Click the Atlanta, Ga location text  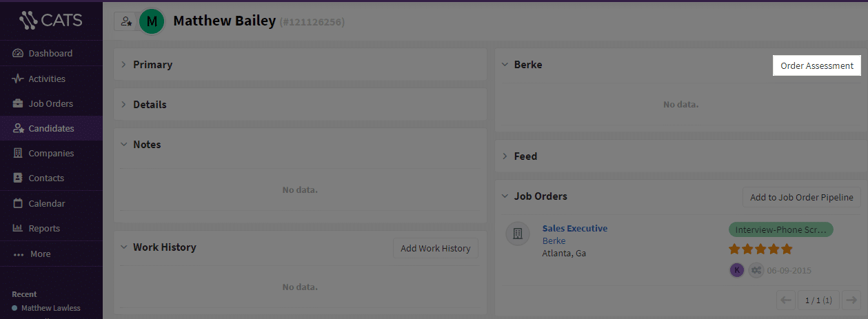tap(564, 253)
